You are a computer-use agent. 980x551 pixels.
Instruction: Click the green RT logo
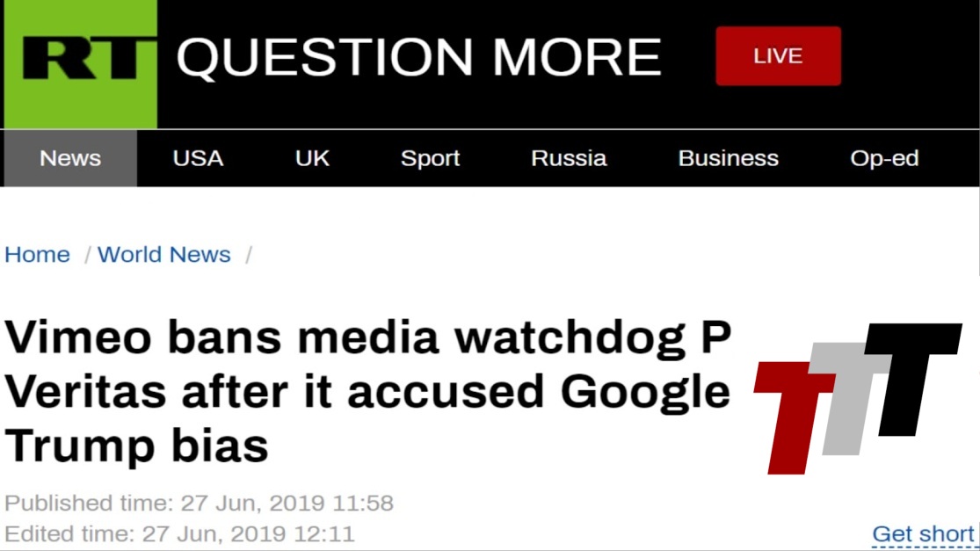pyautogui.click(x=81, y=63)
